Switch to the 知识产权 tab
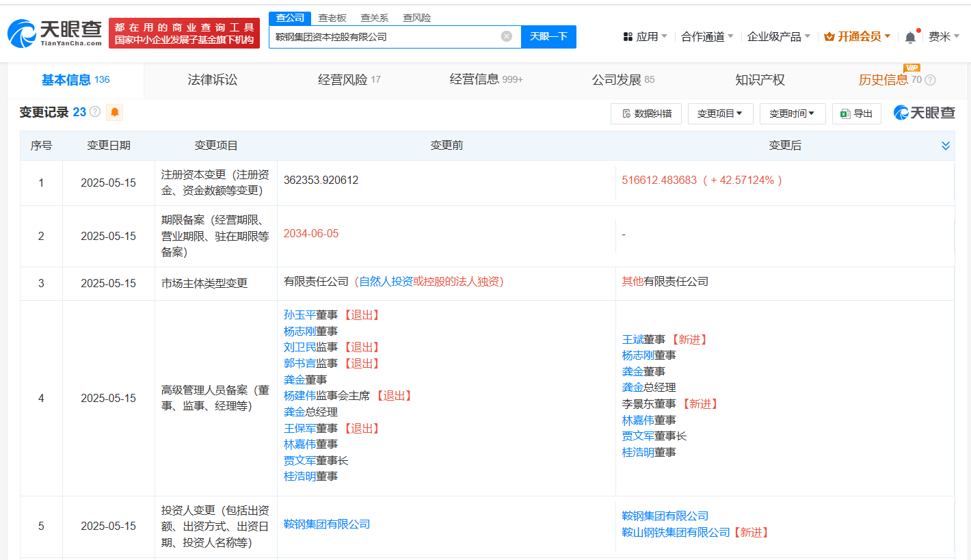971x560 pixels. pyautogui.click(x=760, y=80)
